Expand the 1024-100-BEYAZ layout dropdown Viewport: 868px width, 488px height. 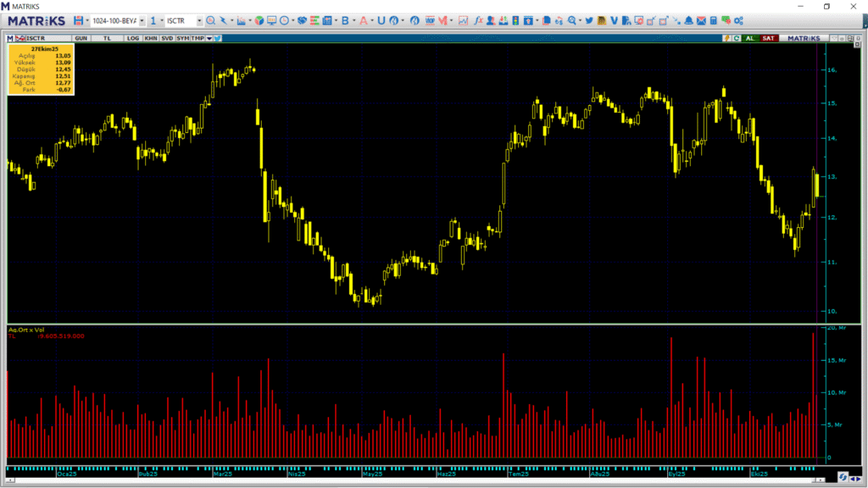[x=141, y=20]
